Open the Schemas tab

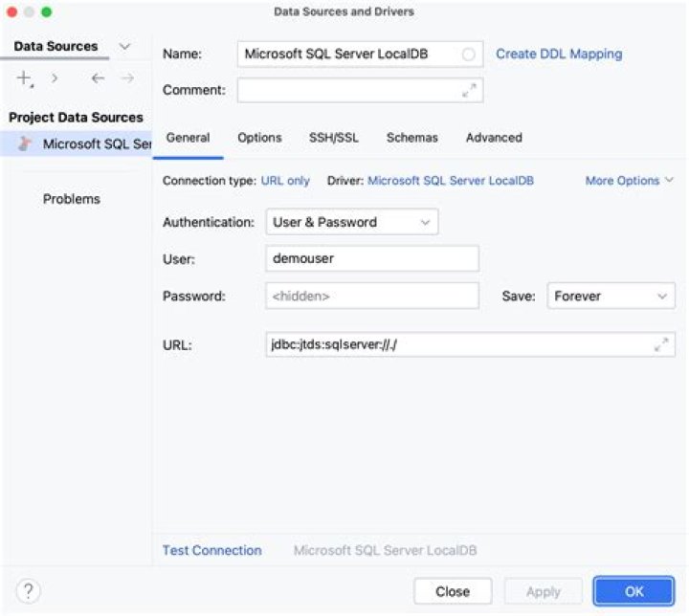pos(412,138)
